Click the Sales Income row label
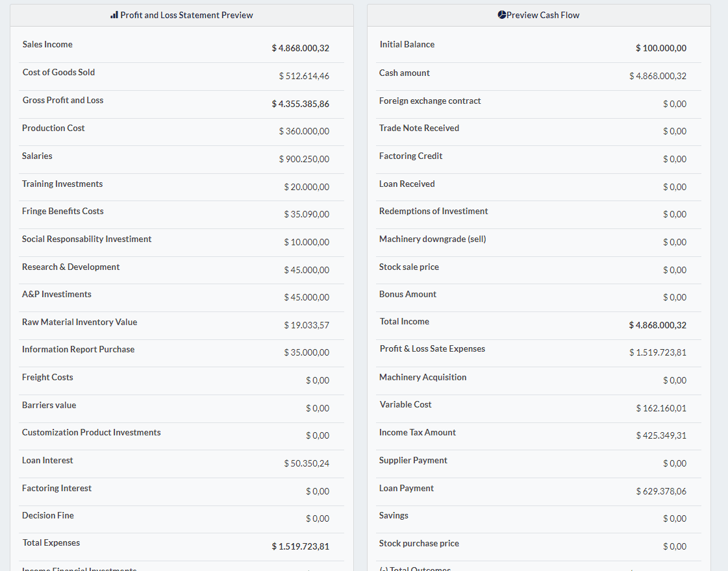728x571 pixels. 47,45
